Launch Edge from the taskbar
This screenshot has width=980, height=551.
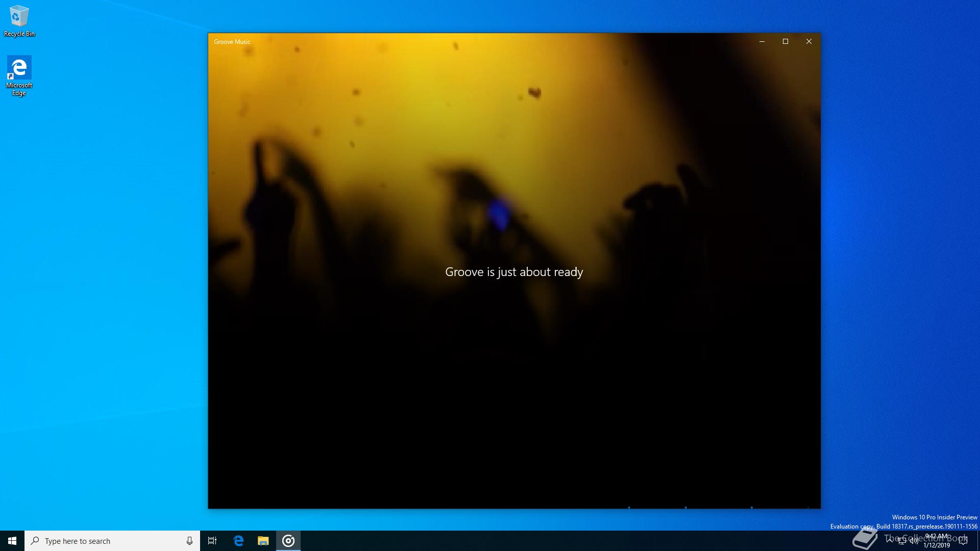238,541
